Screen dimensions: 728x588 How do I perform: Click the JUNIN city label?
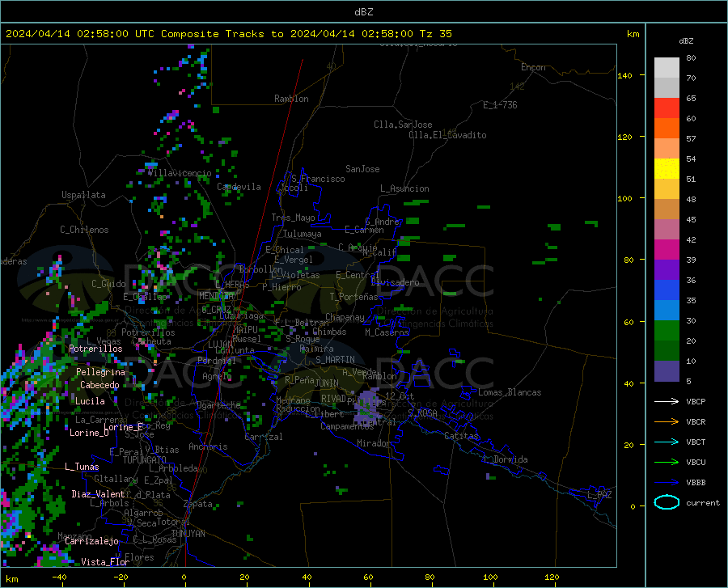(x=327, y=383)
